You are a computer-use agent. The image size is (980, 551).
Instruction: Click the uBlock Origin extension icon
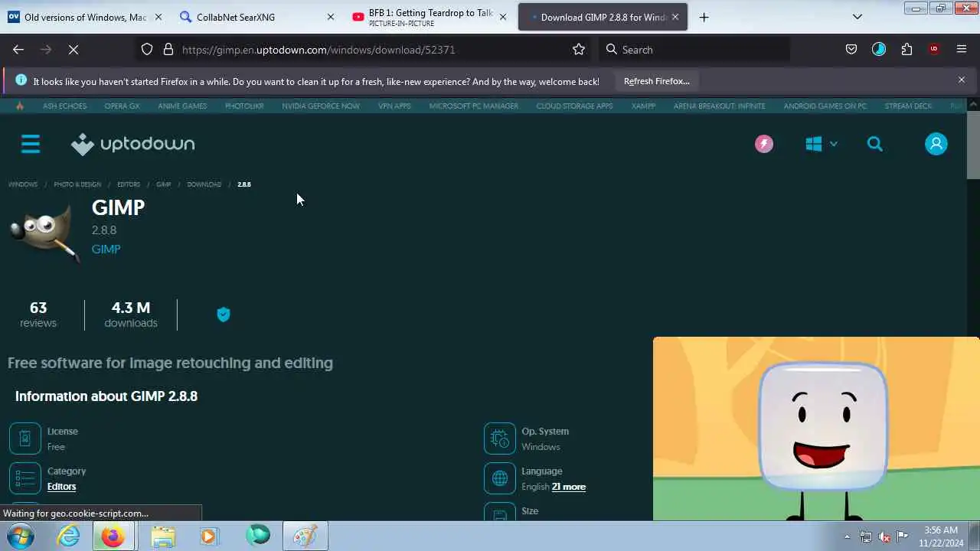tap(934, 49)
